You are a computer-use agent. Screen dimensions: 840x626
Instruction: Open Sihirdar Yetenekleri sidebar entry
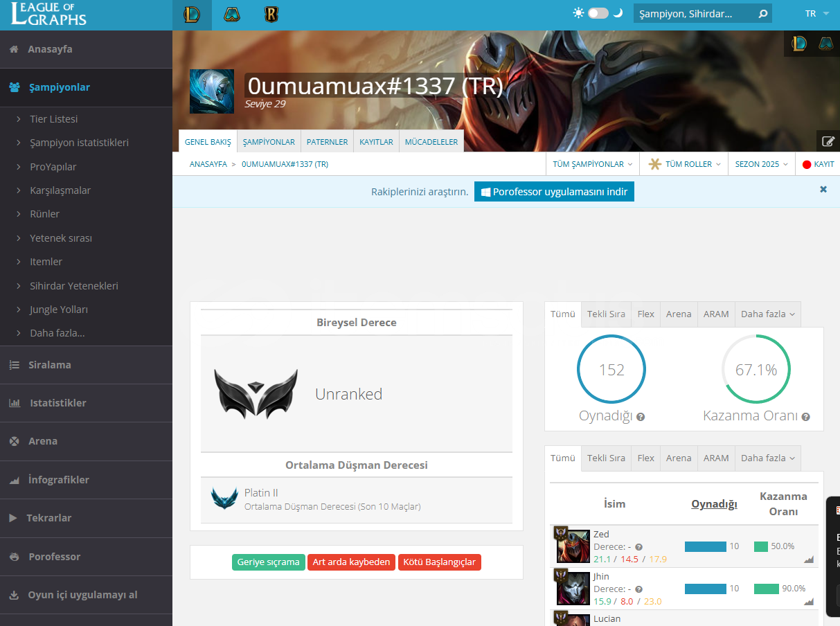click(x=73, y=286)
